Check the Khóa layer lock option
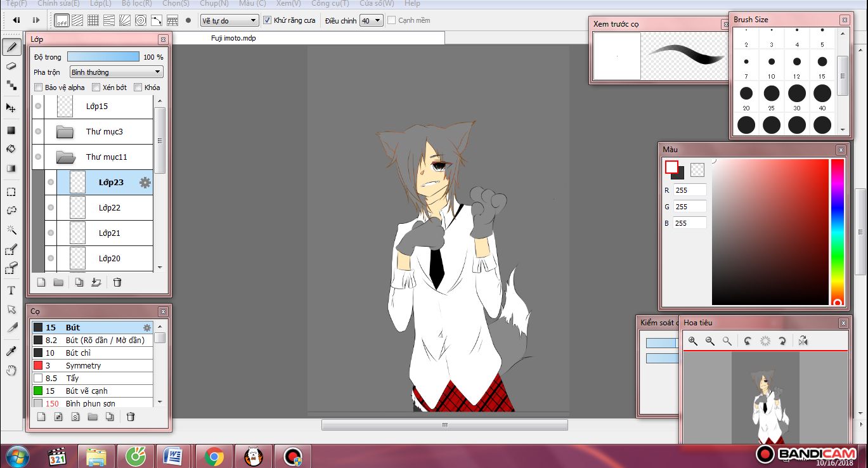This screenshot has width=868, height=468. 138,88
